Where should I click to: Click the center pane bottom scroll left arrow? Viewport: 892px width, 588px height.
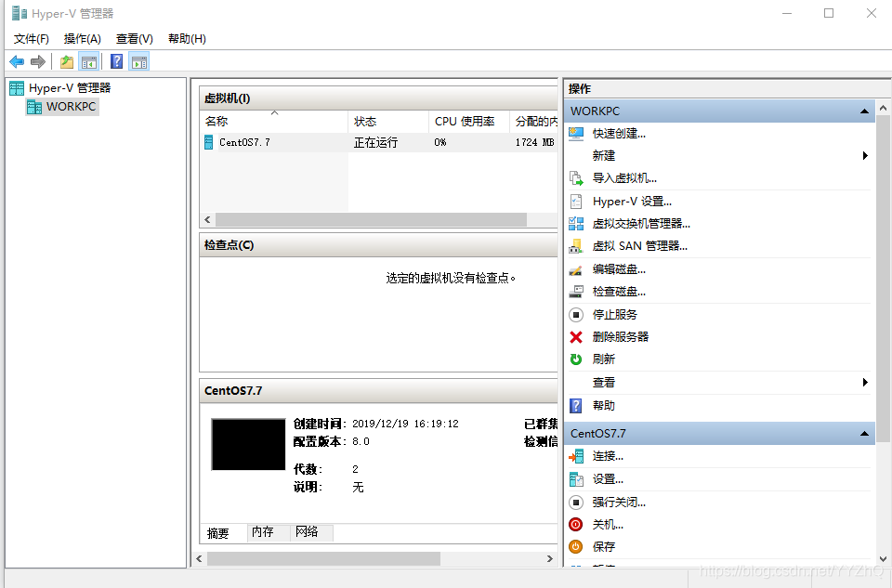[199, 559]
